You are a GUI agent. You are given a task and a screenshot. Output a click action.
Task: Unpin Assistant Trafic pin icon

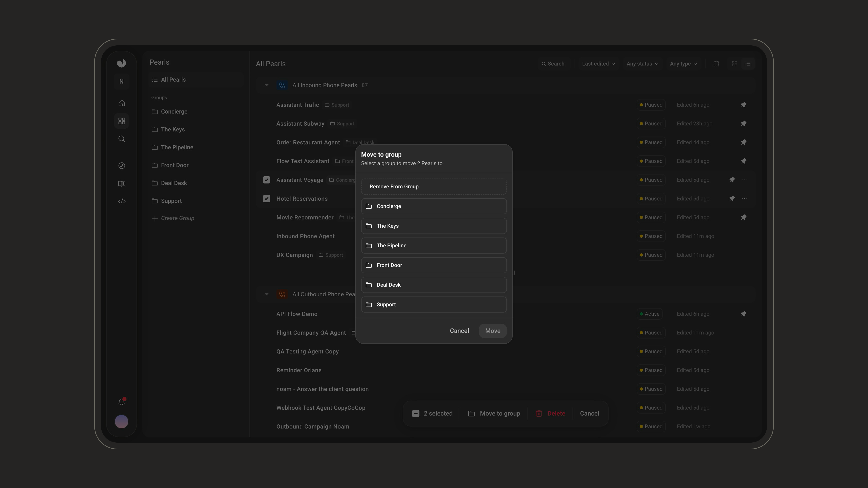[744, 105]
